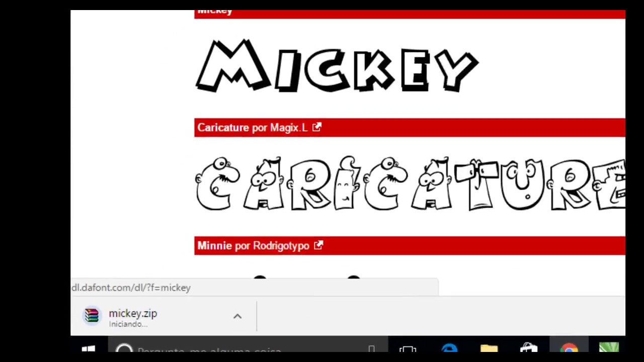Screen dimensions: 644x362
Task: Click external site icon next to Rodrigotypo
Action: [318, 245]
